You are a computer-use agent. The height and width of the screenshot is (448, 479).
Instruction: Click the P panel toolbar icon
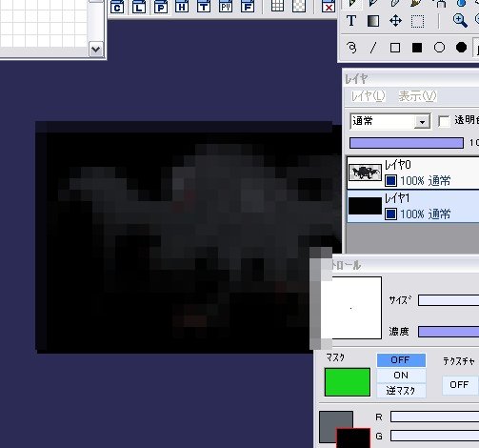tap(161, 7)
